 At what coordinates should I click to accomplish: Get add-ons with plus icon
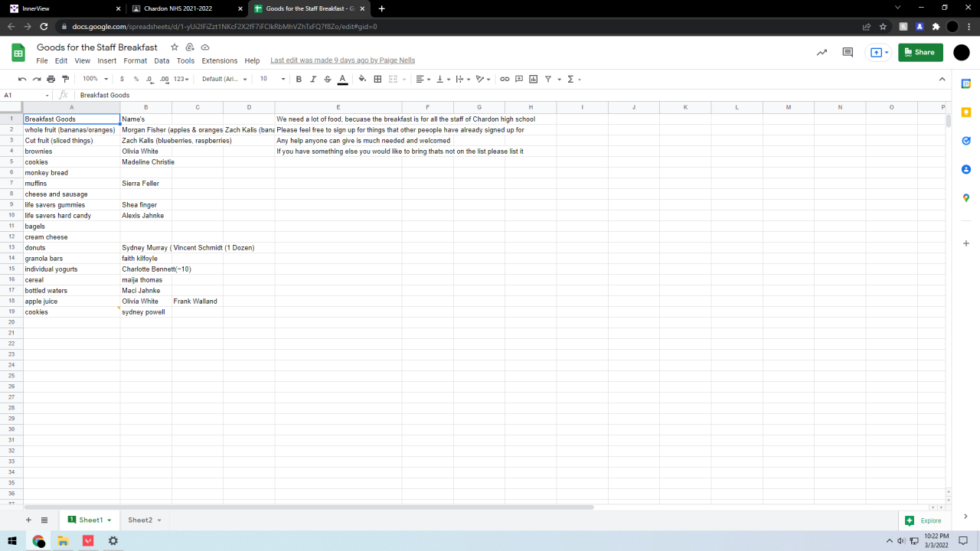(x=966, y=243)
